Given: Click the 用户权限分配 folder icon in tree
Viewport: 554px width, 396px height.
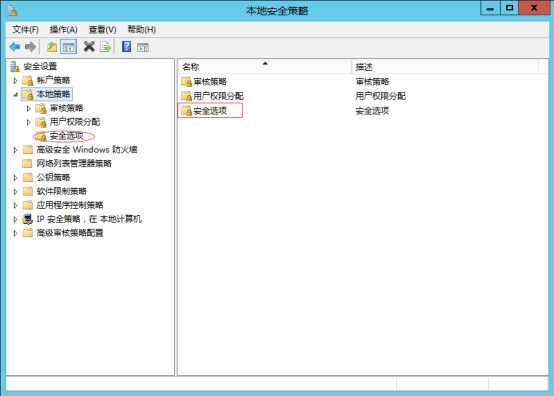Looking at the screenshot, I should pyautogui.click(x=41, y=122).
